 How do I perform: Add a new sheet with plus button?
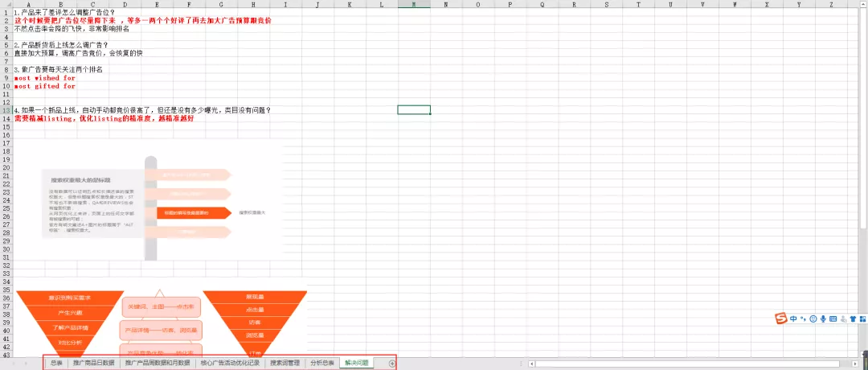coord(392,364)
